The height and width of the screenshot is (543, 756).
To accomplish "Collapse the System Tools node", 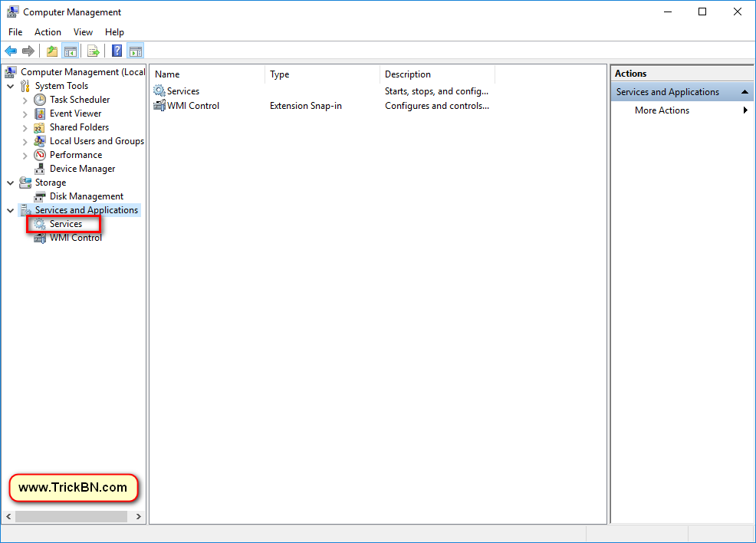I will (x=11, y=87).
